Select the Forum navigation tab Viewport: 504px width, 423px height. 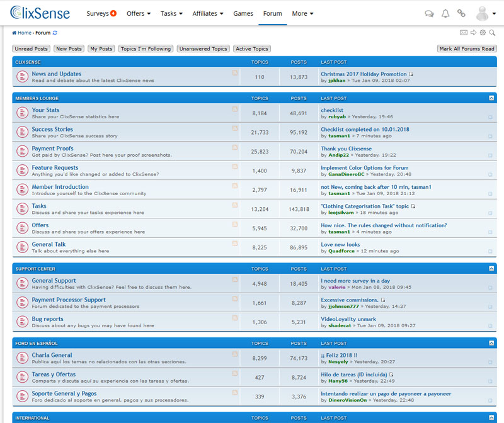click(x=273, y=13)
